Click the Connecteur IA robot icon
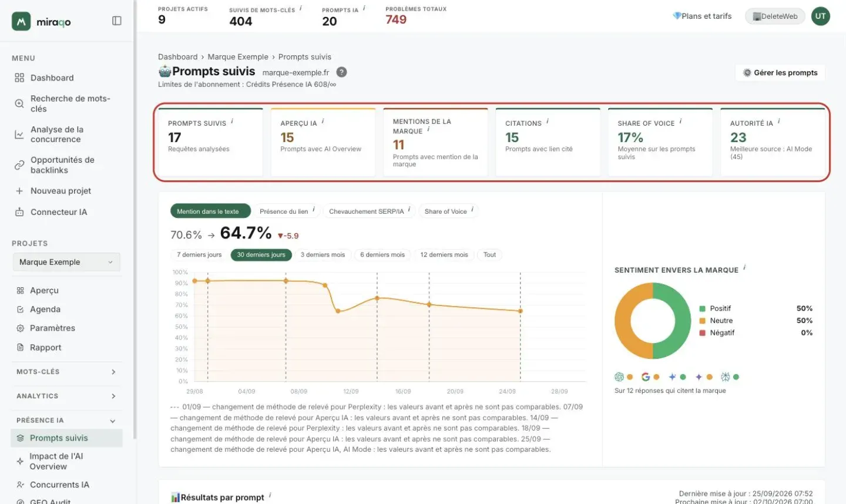The width and height of the screenshot is (846, 504). (x=19, y=212)
